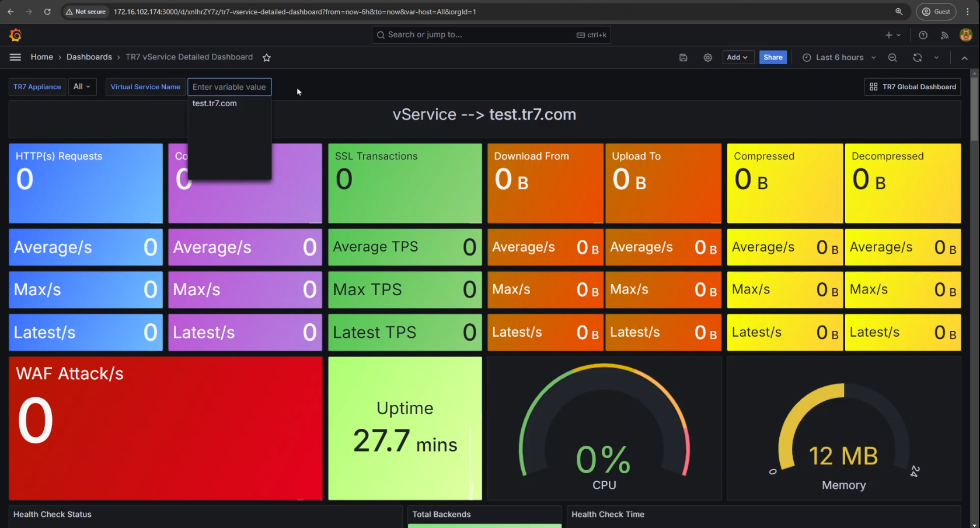Click the TR7 Appliance label
The height and width of the screenshot is (528, 980).
(37, 87)
